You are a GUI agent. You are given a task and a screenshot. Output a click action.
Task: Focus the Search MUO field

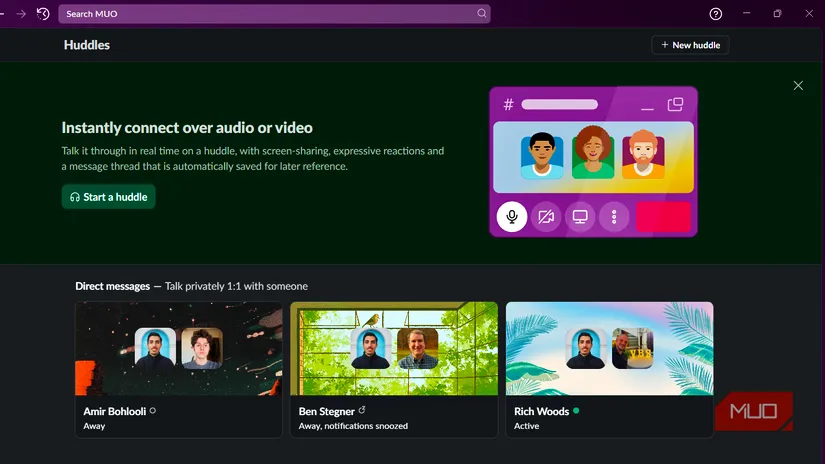click(x=274, y=14)
